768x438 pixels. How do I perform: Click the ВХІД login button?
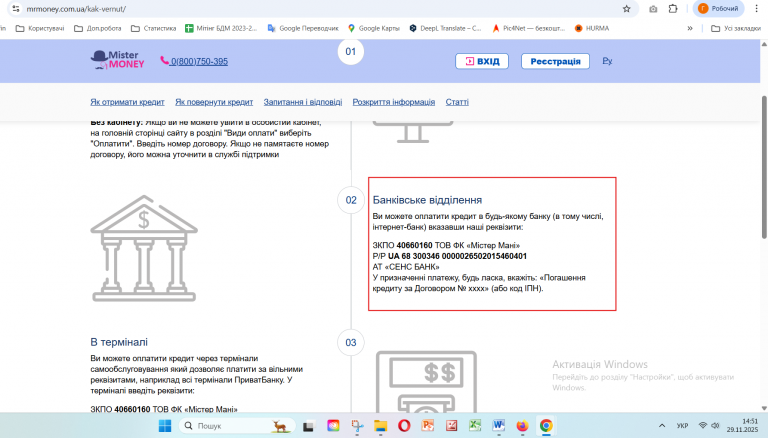pos(482,61)
